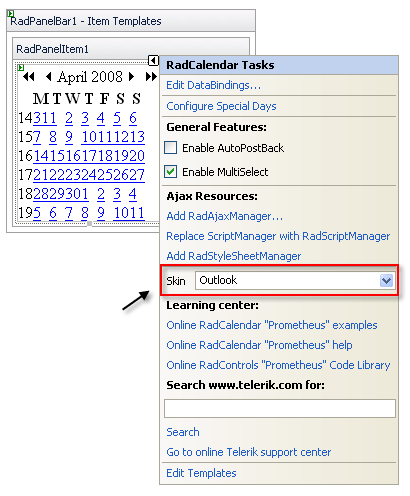
Task: Click the green RadPanelBar1 template glyph
Action: pyautogui.click(x=11, y=14)
